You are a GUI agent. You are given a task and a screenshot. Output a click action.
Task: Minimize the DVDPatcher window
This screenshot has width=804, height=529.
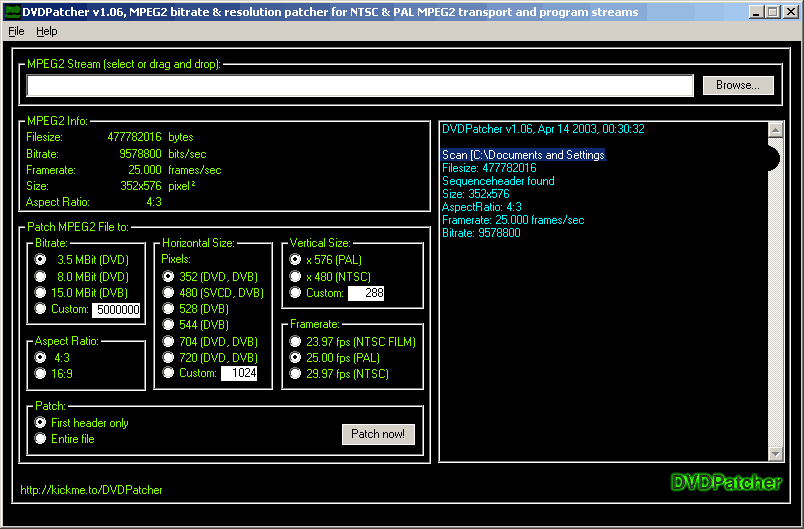click(x=756, y=11)
